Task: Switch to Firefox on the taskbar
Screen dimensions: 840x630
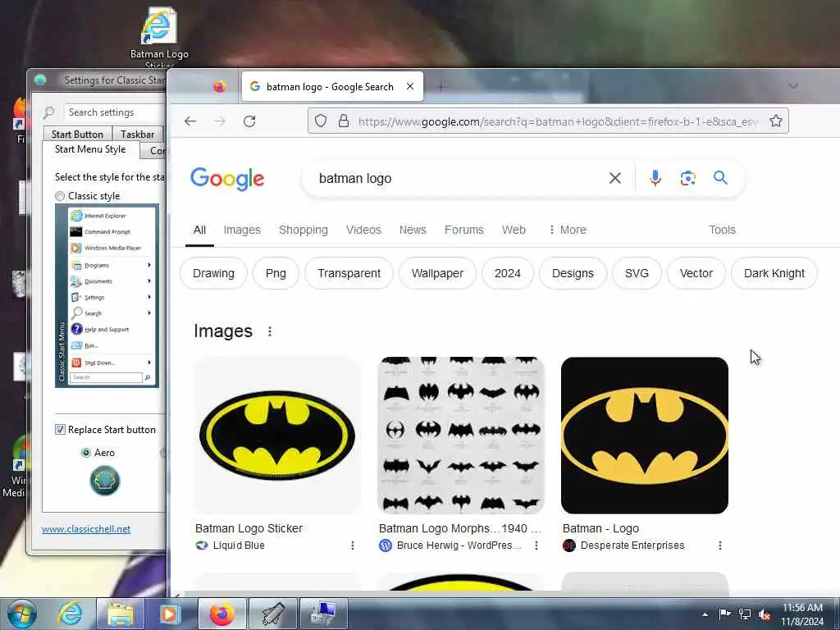Action: click(221, 614)
